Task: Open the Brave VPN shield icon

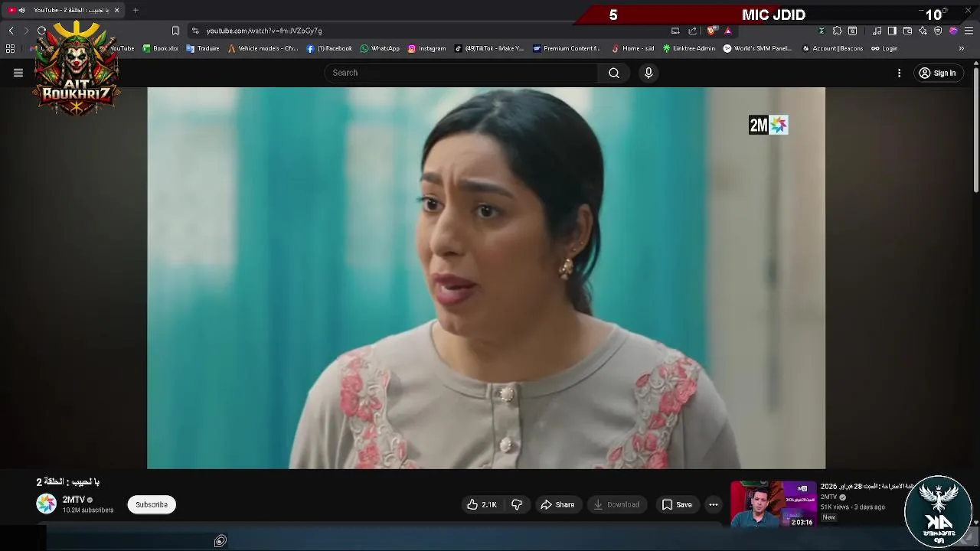Action: click(x=938, y=31)
